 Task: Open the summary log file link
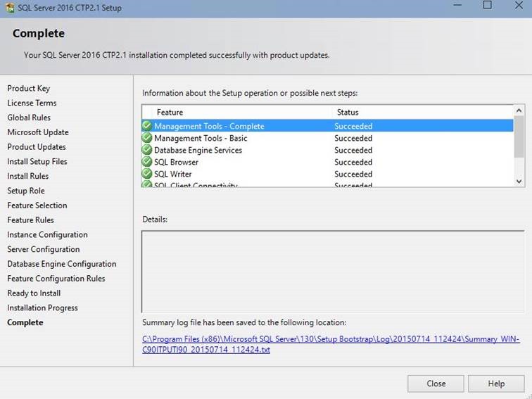click(331, 344)
